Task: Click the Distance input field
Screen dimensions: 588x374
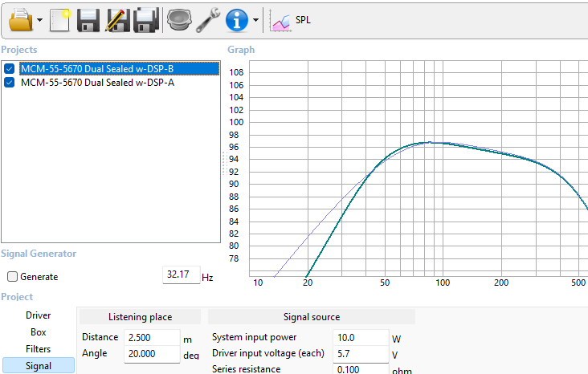Action: tap(151, 337)
